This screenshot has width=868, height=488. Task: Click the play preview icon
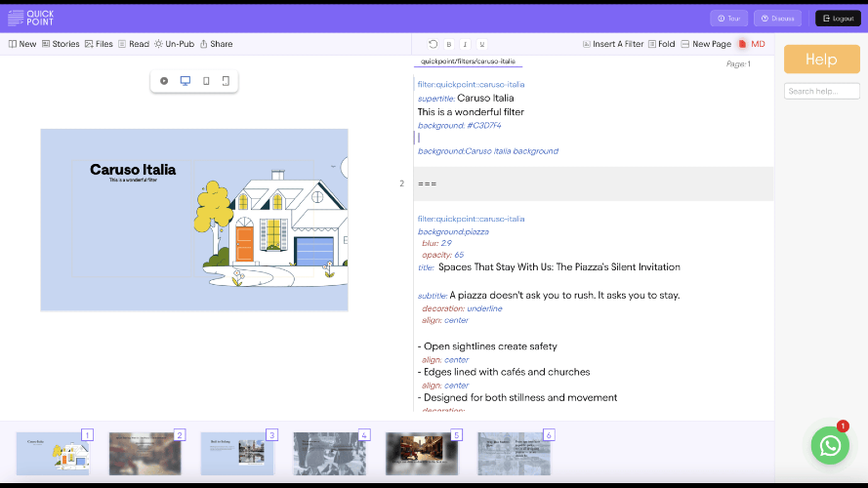click(x=164, y=81)
